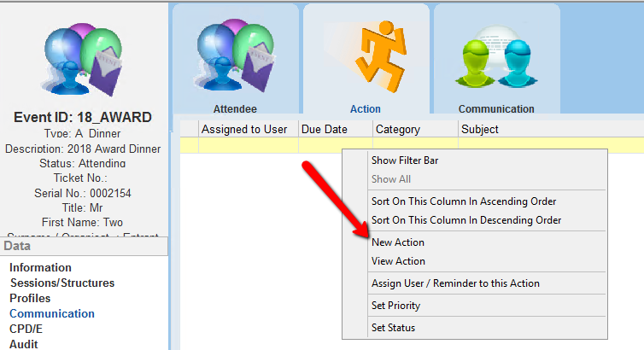The height and width of the screenshot is (350, 644).
Task: Open the Attendee balloons icon tab
Action: [235, 57]
